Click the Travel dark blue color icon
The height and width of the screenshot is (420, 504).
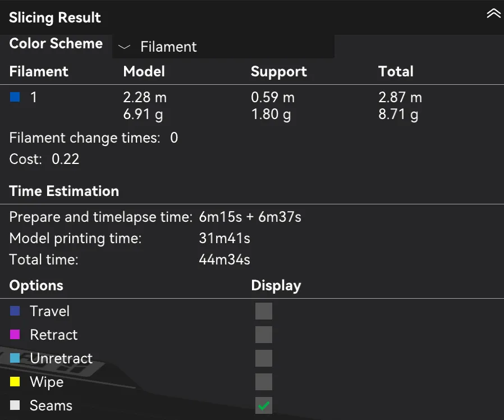15,311
